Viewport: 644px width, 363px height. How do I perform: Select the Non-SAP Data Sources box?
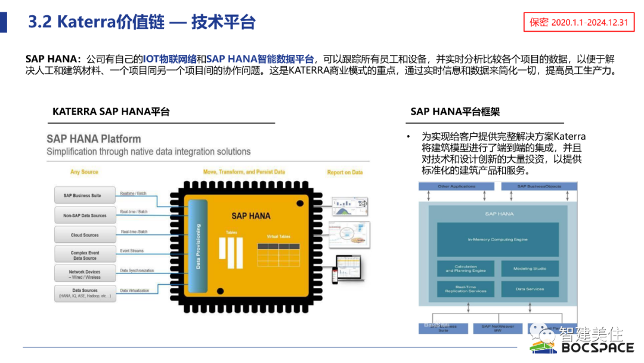85,215
